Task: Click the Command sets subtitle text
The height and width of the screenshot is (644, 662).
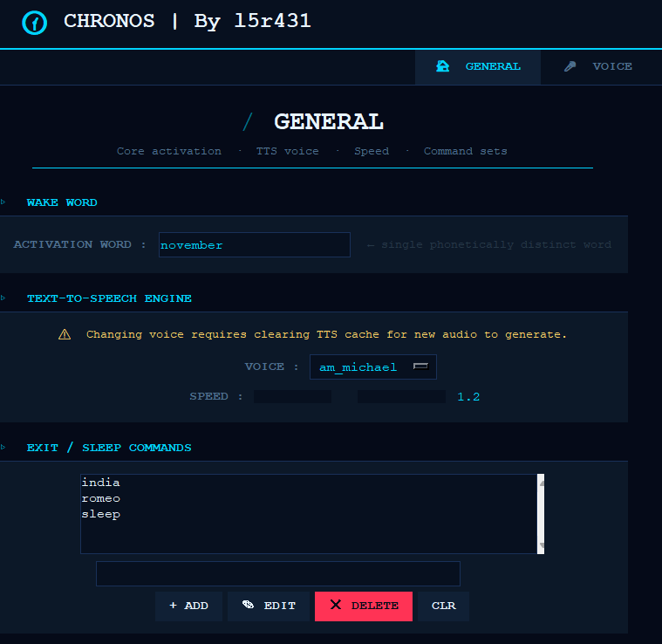Action: click(465, 151)
